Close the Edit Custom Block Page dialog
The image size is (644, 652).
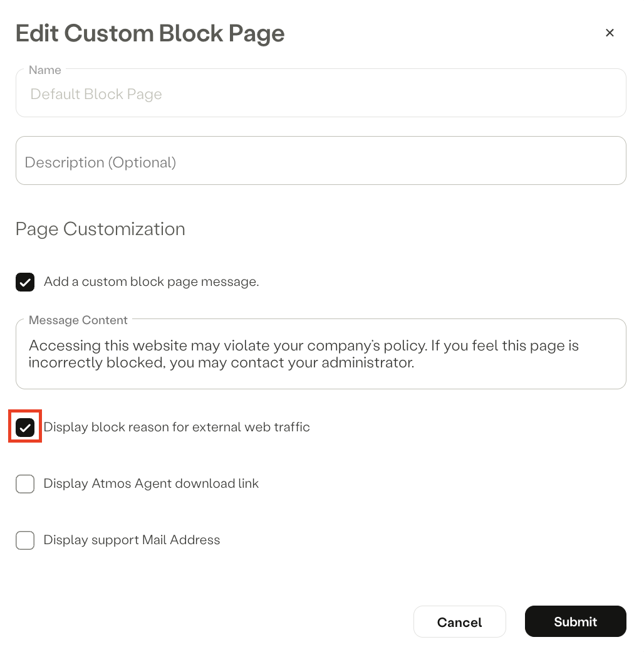[610, 33]
